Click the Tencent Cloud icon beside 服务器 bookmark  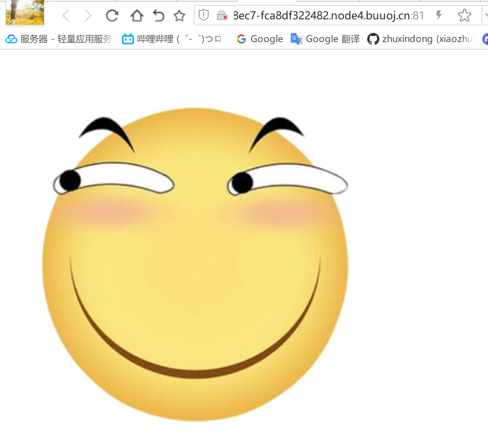(x=11, y=39)
